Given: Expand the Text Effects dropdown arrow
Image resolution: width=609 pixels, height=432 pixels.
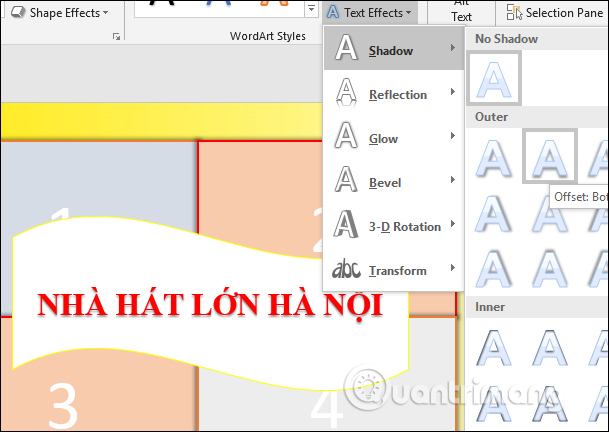Looking at the screenshot, I should click(409, 13).
